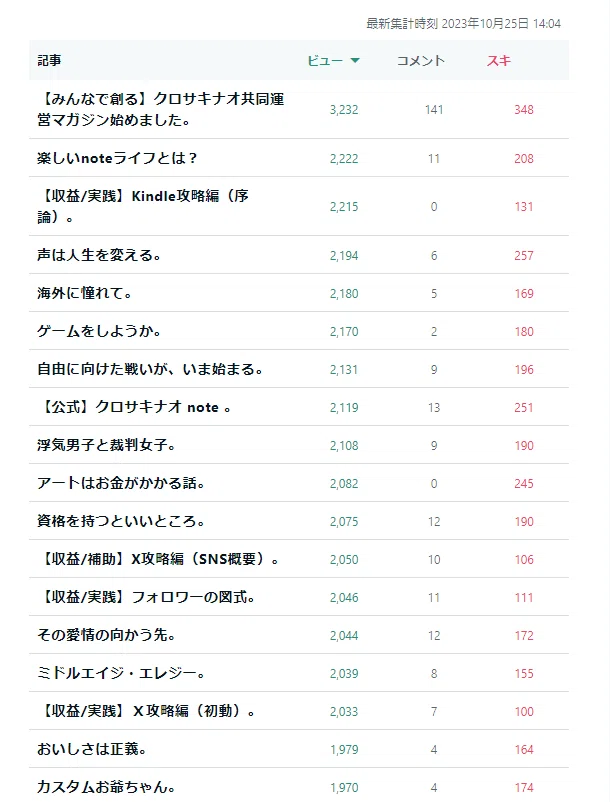Open the X攻略編（SNS概要） article
This screenshot has width=610, height=802.
[x=158, y=559]
